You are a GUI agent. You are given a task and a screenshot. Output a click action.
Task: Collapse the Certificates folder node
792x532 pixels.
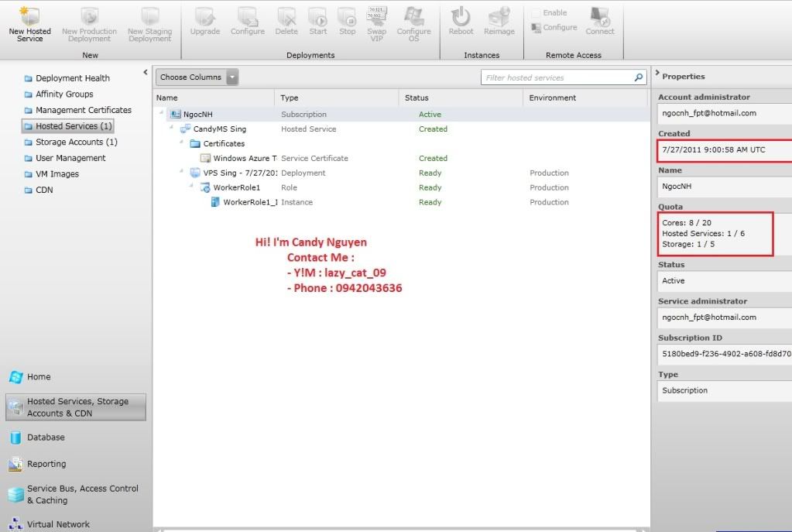pos(181,142)
